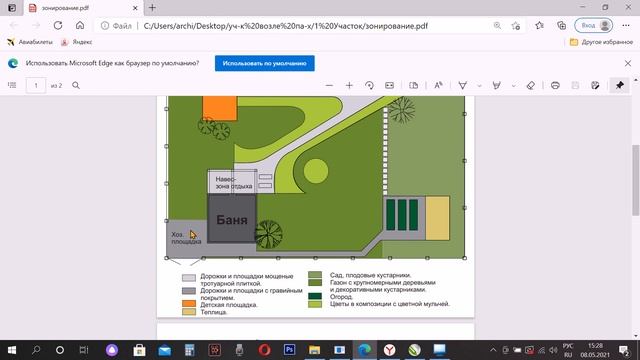Click the Теплица legend swatch
Image resolution: width=640 pixels, height=360 pixels.
[x=189, y=312]
